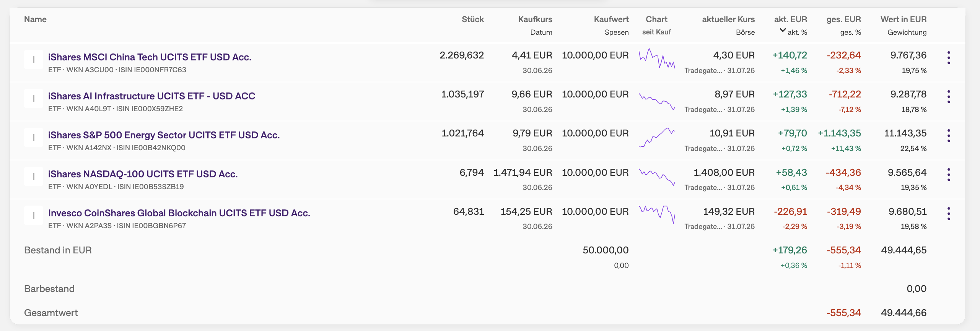This screenshot has height=331, width=980.
Task: Open options menu for Invesco CoinShares Blockchain
Action: pos(949,214)
